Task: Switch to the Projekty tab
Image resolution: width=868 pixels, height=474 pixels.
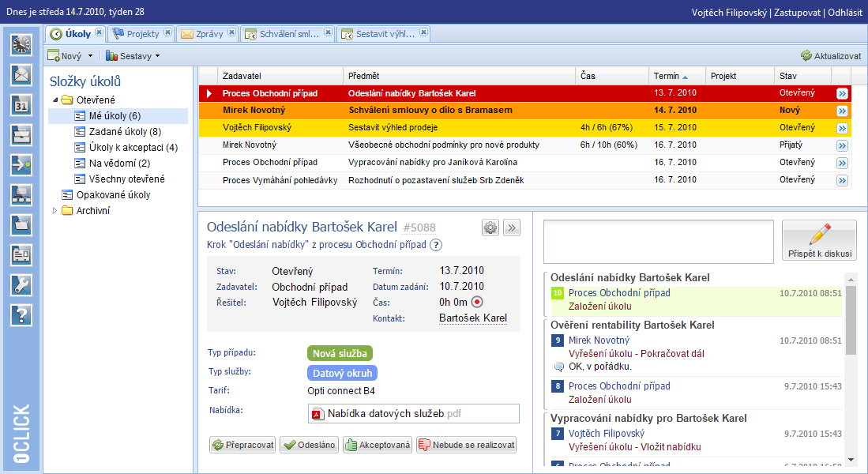Action: [143, 34]
